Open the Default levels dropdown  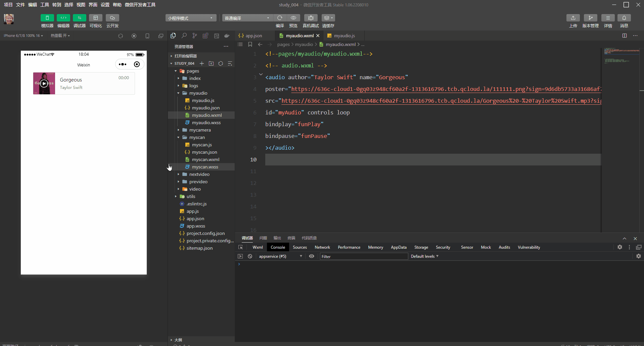425,256
